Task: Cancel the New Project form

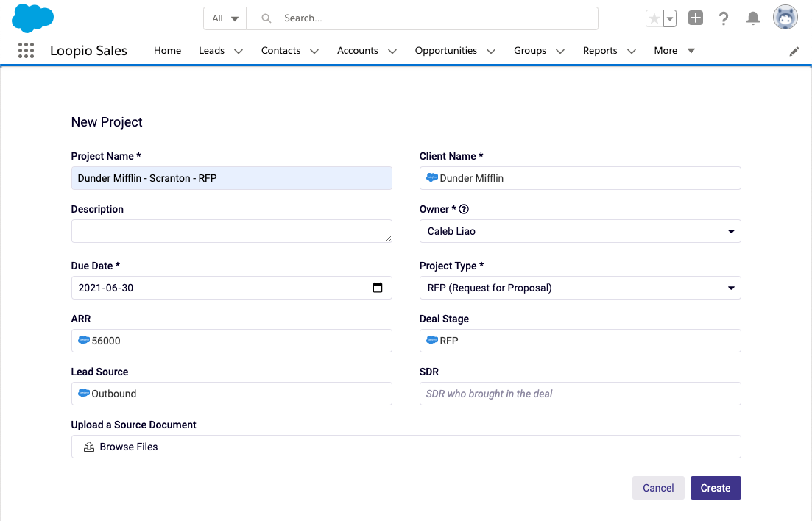Action: [x=657, y=488]
